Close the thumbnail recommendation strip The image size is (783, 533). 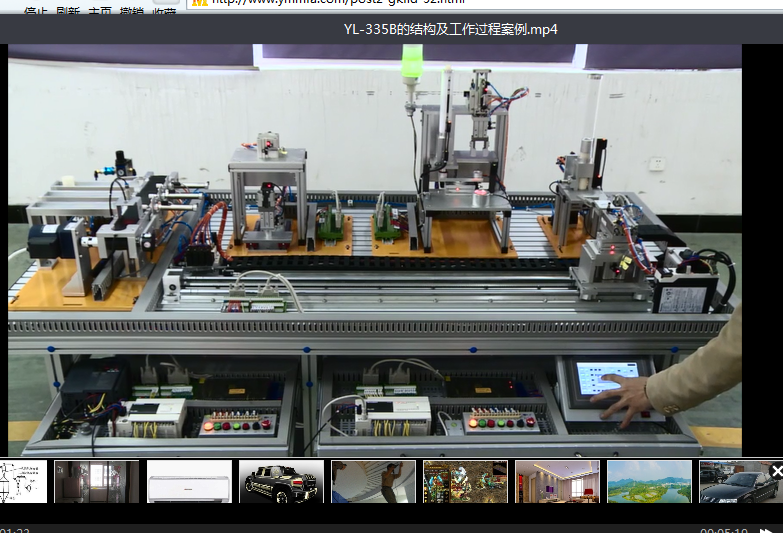[x=775, y=471]
